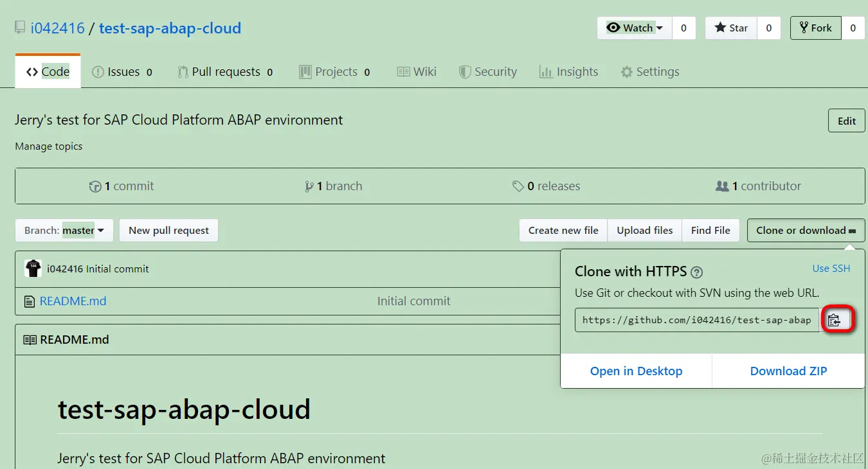Screen dimensions: 868x469
Task: Click the commit history icon
Action: pyautogui.click(x=95, y=186)
